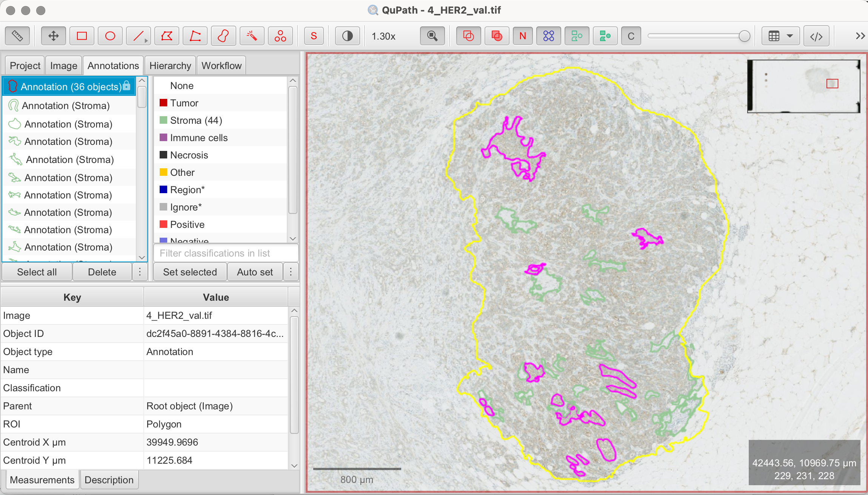Toggle selection mode with S button
Screen dimensions: 868x495
tap(314, 36)
